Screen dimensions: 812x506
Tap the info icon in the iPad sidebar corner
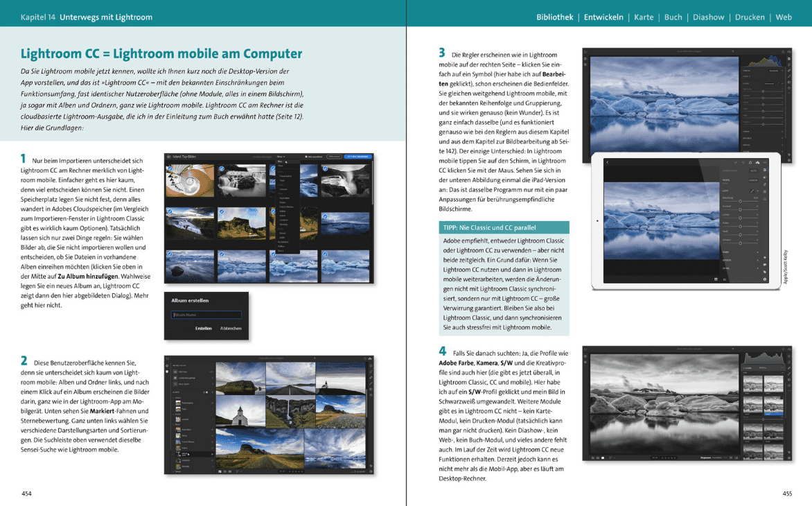click(x=765, y=279)
